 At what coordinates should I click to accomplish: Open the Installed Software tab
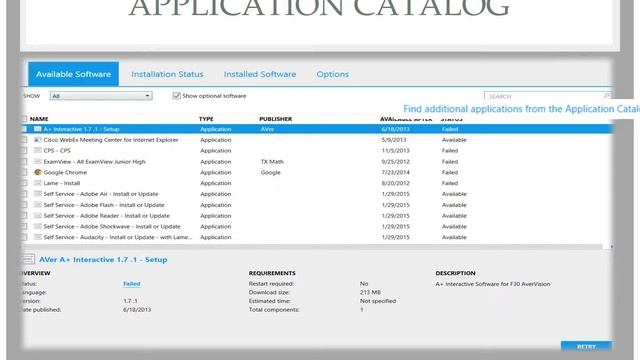click(x=260, y=74)
